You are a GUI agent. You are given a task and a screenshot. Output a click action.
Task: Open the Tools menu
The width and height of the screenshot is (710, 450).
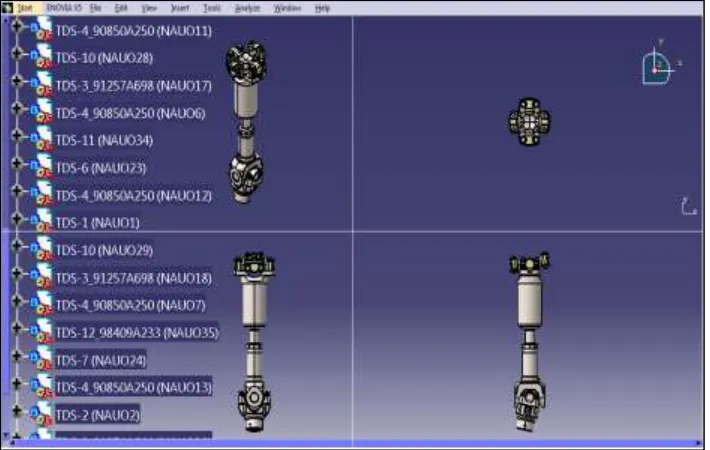click(211, 8)
